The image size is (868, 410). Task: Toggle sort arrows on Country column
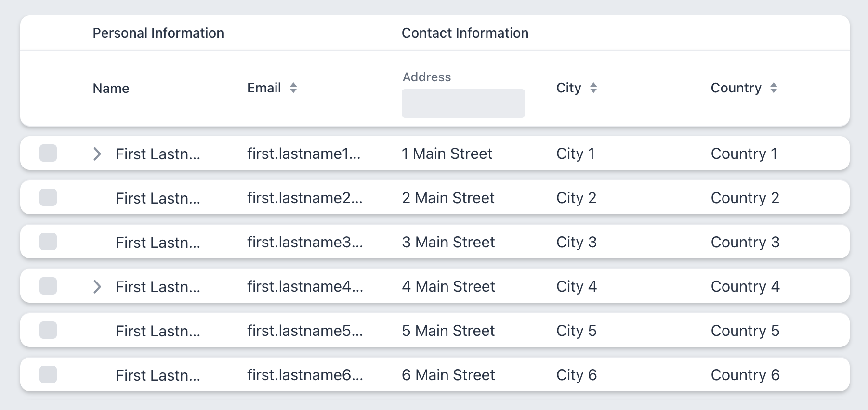[x=773, y=88]
